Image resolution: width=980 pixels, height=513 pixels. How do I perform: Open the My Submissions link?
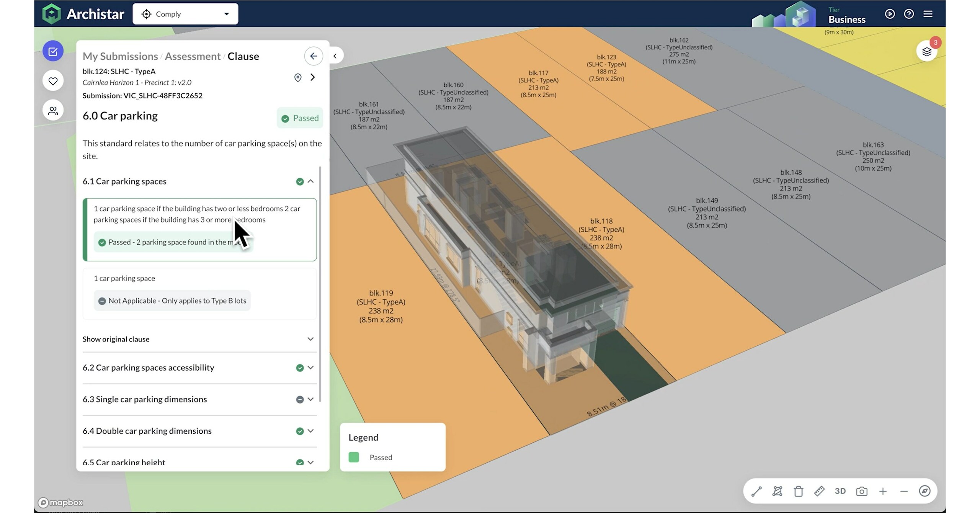[120, 56]
